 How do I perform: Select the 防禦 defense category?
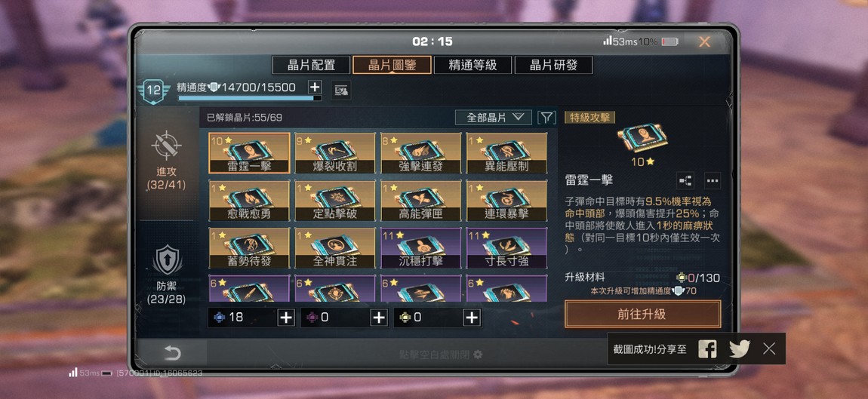[x=167, y=275]
